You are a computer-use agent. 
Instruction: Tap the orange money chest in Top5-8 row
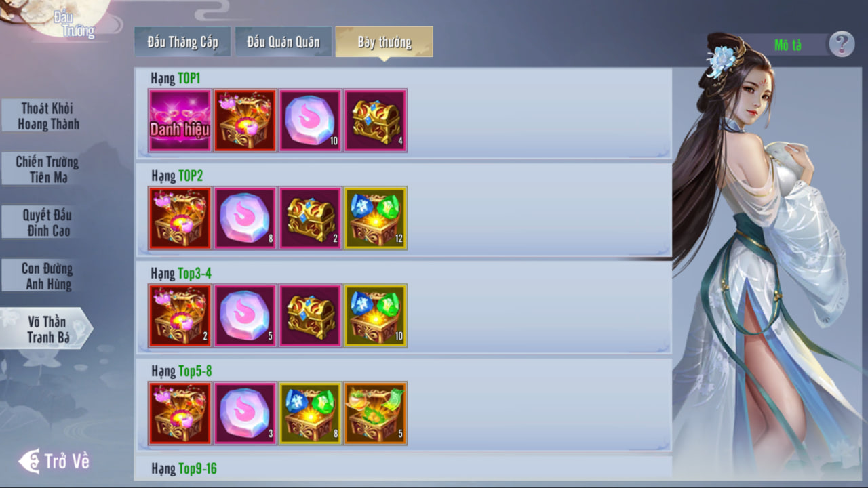tap(375, 413)
